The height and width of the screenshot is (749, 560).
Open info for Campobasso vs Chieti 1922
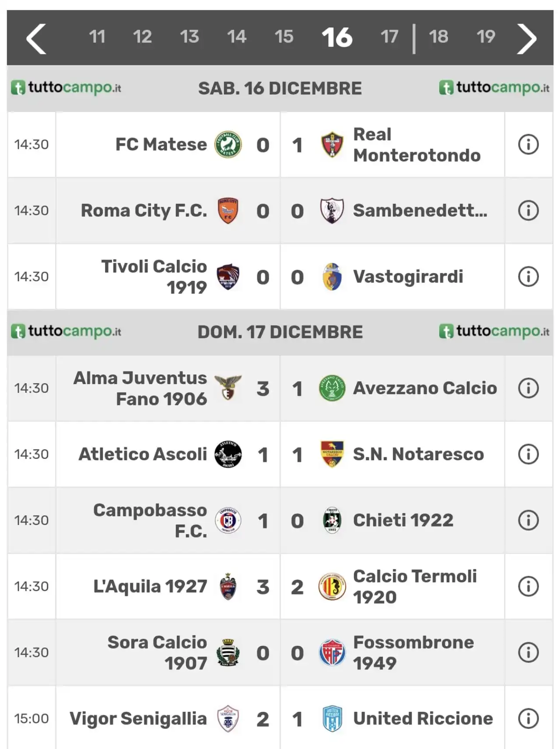(528, 521)
